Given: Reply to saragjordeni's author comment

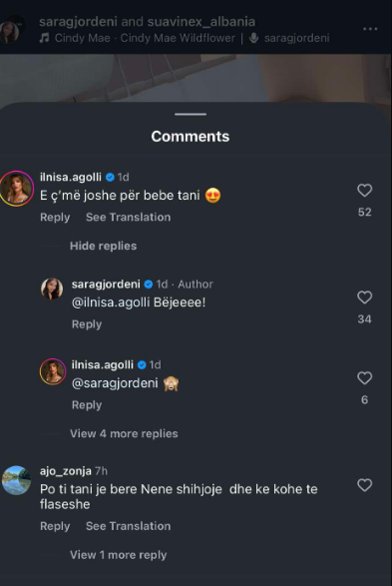Looking at the screenshot, I should pyautogui.click(x=87, y=324).
